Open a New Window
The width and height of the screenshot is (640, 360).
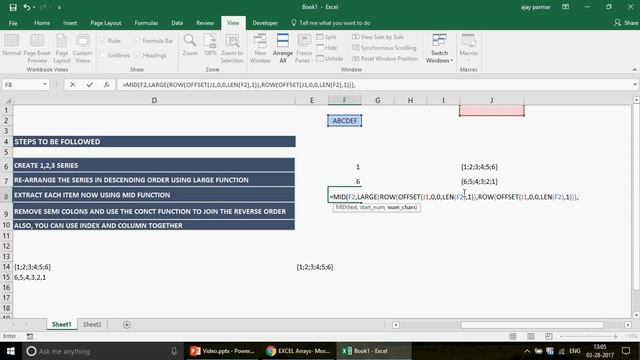[260, 49]
